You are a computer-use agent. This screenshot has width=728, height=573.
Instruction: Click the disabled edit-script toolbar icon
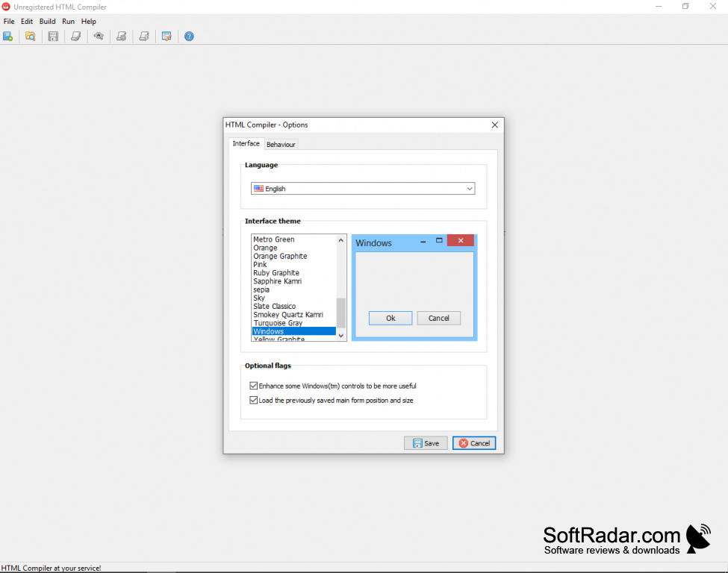click(75, 37)
